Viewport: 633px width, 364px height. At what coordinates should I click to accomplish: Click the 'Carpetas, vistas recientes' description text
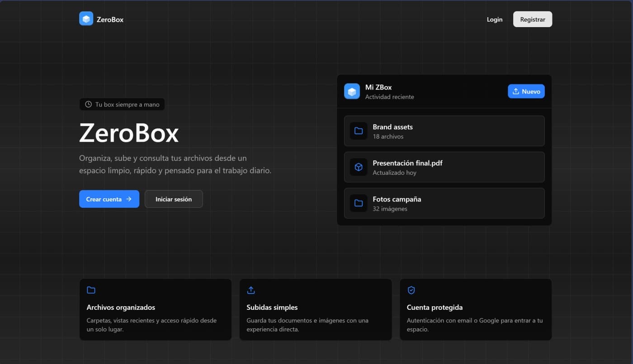(x=151, y=325)
